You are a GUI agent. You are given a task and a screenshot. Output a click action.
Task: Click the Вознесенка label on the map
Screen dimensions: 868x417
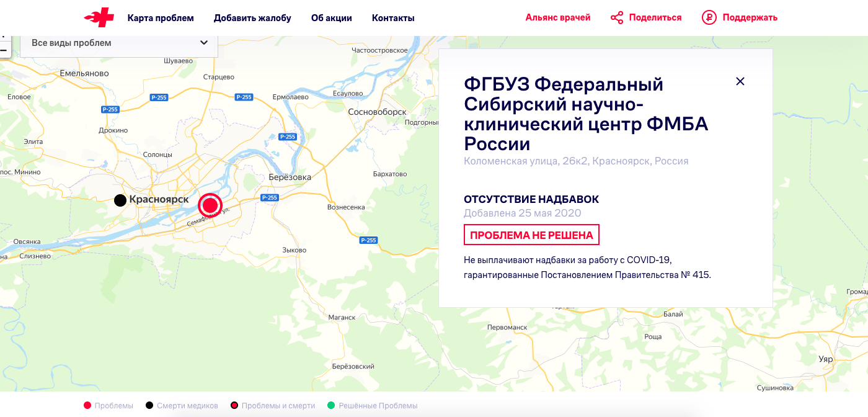click(346, 207)
